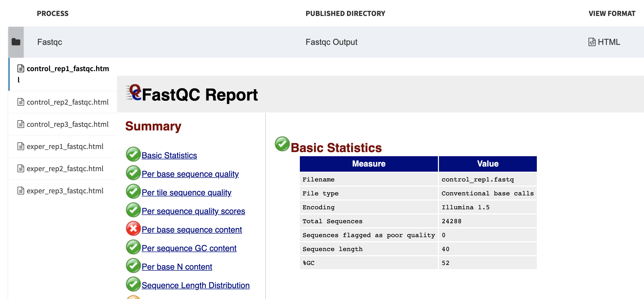This screenshot has width=644, height=299.
Task: Click the exper_rep3_fastqc.html file icon
Action: (21, 191)
